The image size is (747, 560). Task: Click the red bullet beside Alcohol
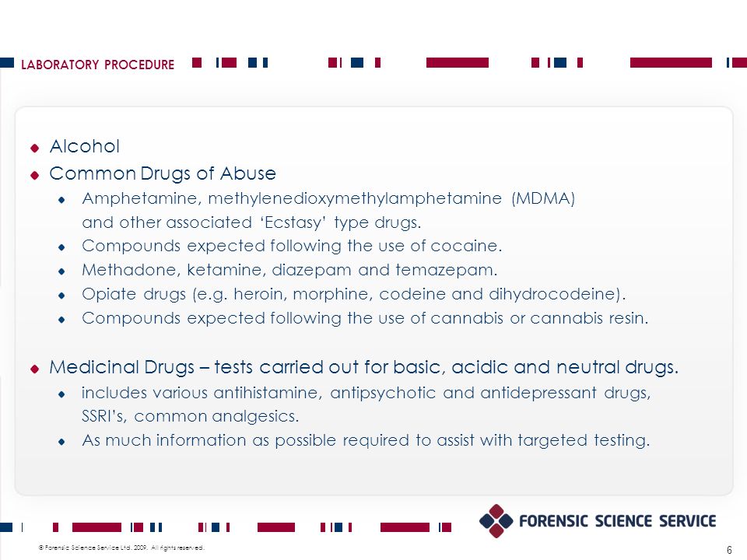(34, 148)
